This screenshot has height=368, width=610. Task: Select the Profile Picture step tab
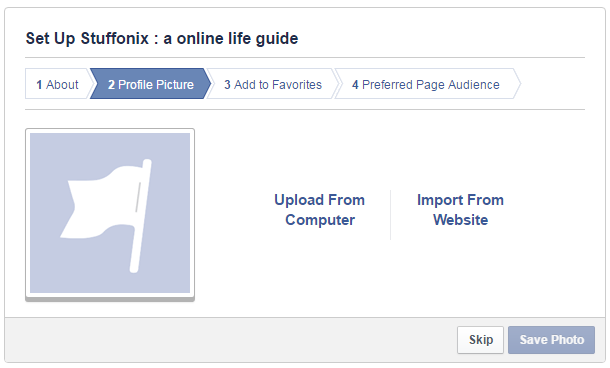tap(151, 84)
